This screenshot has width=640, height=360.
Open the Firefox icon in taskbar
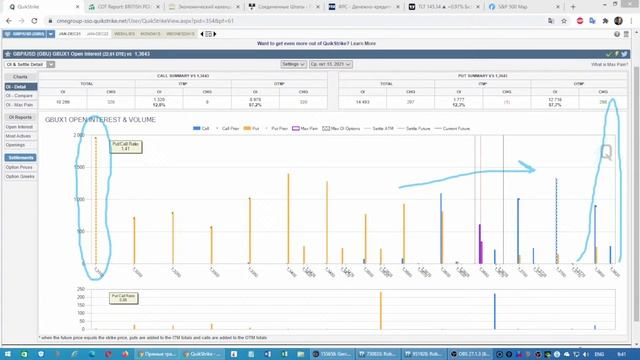[125, 354]
